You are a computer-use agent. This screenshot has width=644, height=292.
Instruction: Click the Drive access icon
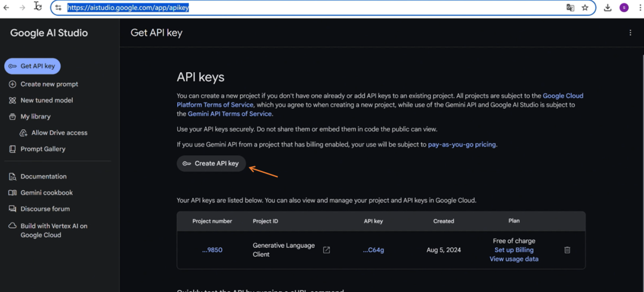[23, 133]
